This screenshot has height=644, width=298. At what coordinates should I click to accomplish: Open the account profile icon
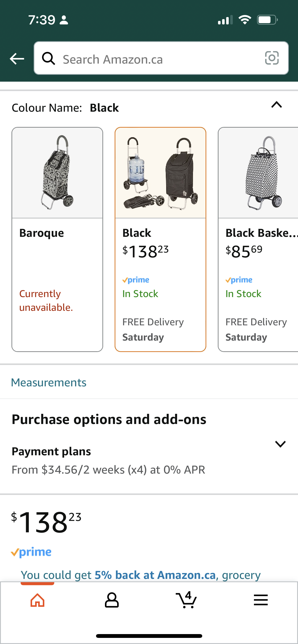click(x=112, y=600)
